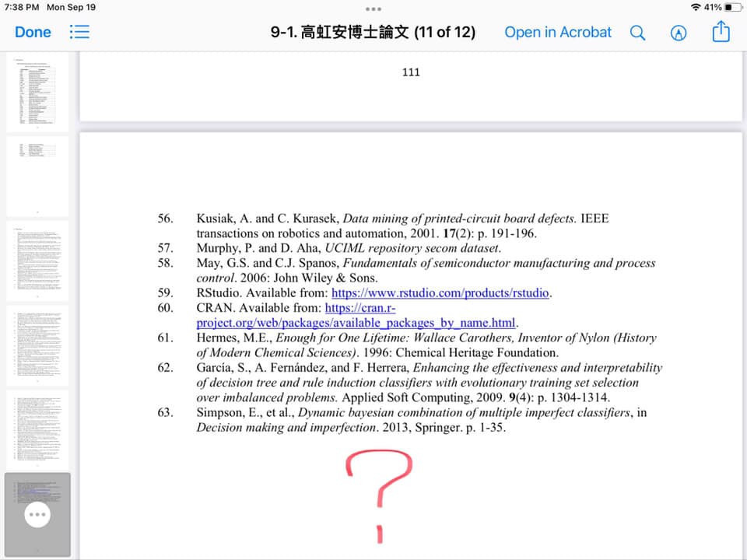Screen dimensions: 747x560
Task: Open document in Acrobat
Action: [558, 32]
